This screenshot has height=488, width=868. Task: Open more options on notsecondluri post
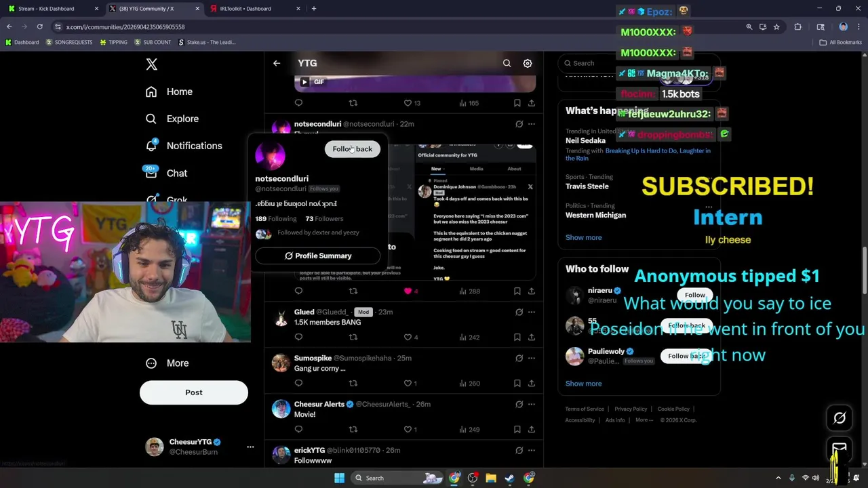[532, 124]
